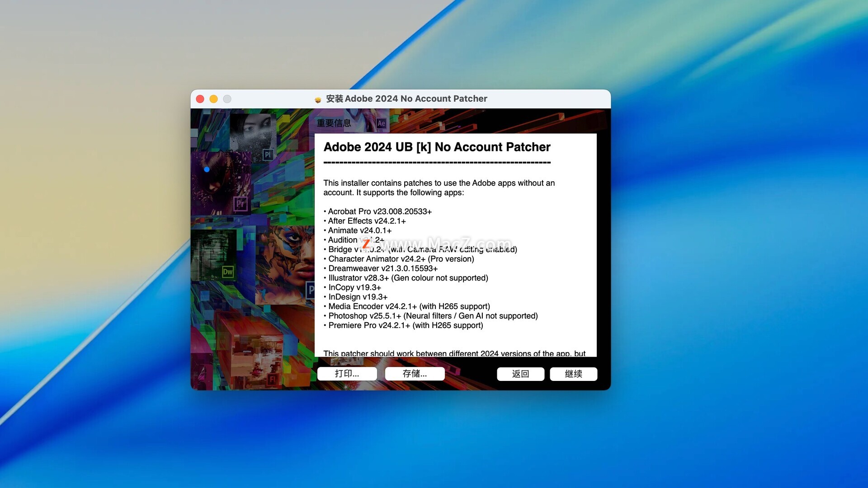Select the 'Animate v24.0.1+' line

click(358, 230)
